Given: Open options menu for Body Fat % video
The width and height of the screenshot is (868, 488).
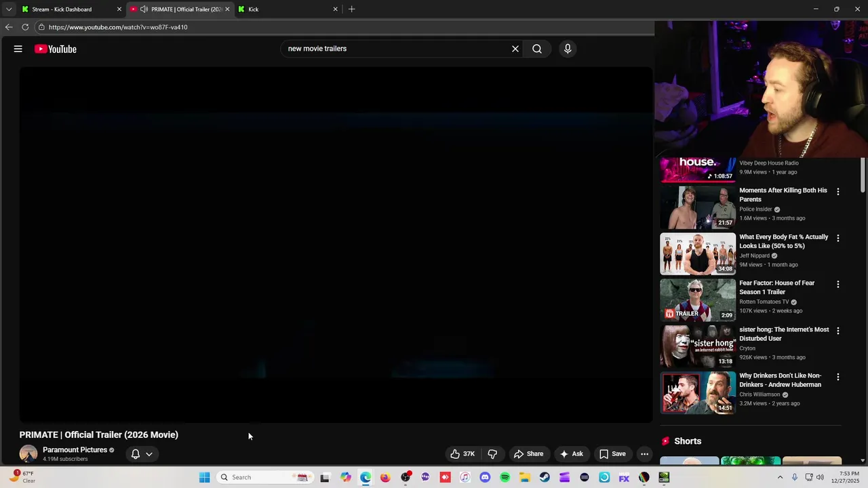Looking at the screenshot, I should (x=838, y=238).
